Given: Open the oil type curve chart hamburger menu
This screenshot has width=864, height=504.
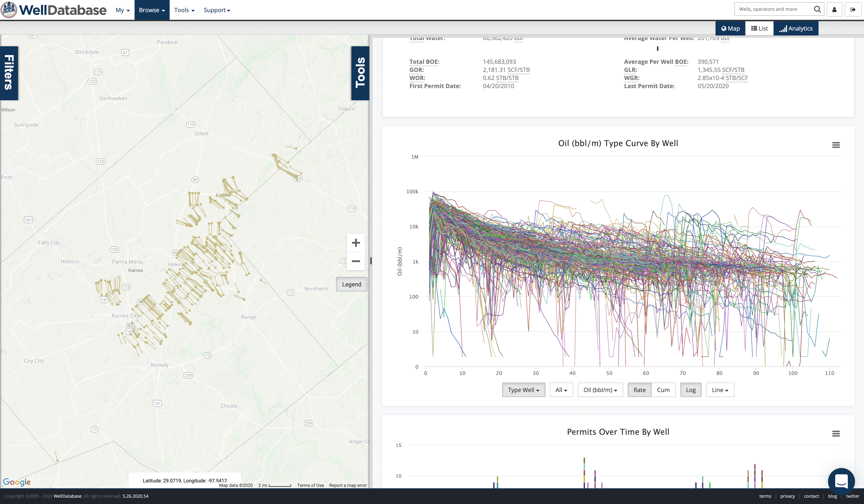Looking at the screenshot, I should tap(836, 145).
